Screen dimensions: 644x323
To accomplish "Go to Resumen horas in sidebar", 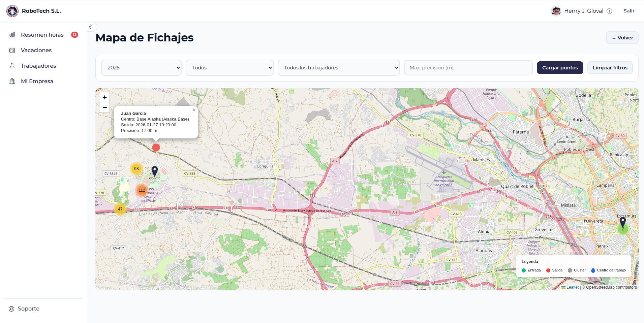I will tap(42, 35).
